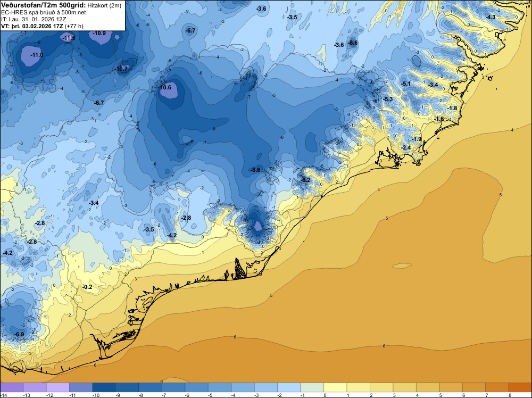Click the initial time line "IT: Lau. 31. 01. 2026 12Z"
Image resolution: width=532 pixels, height=398 pixels.
coord(34,19)
